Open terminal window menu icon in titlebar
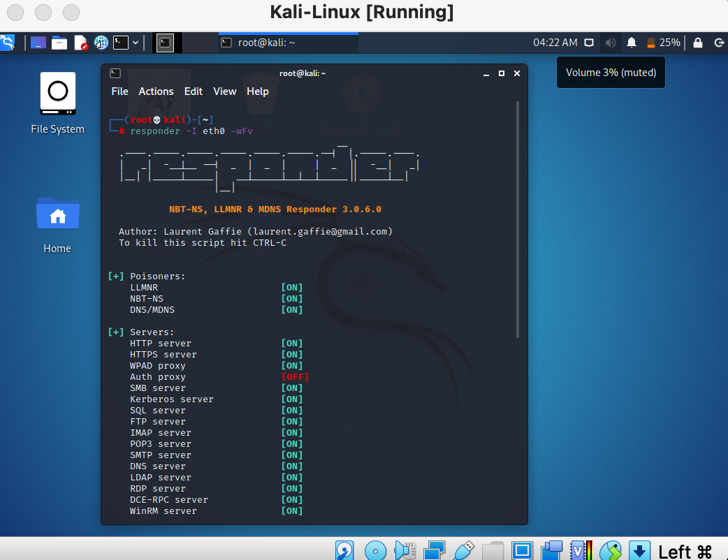The height and width of the screenshot is (560, 728). (x=115, y=73)
